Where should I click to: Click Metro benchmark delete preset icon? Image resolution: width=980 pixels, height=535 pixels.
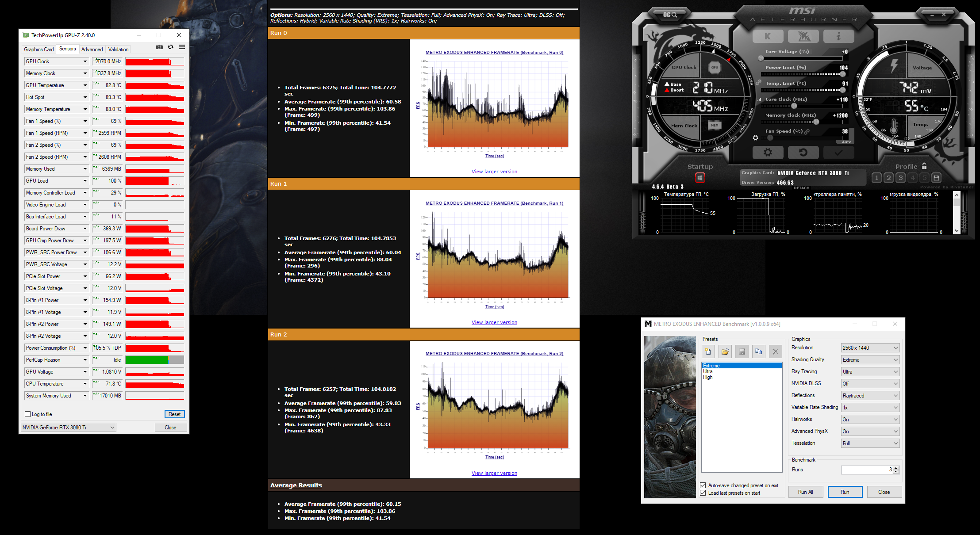click(x=775, y=352)
